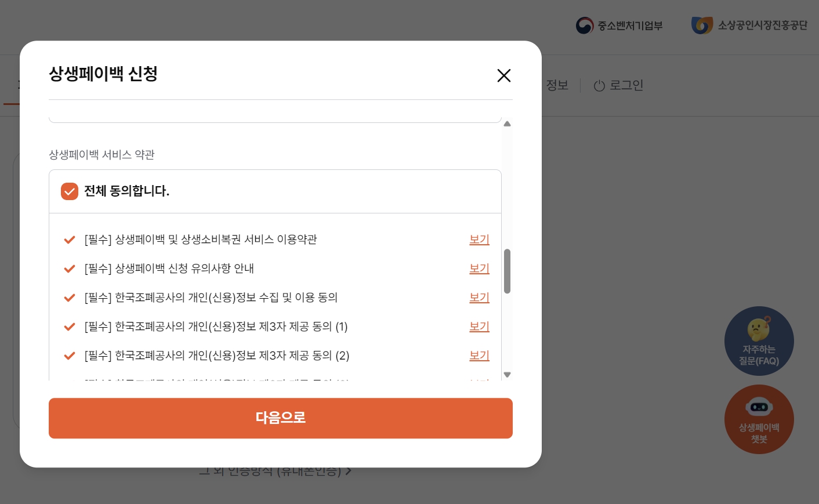The width and height of the screenshot is (819, 504).
Task: Click the 다음으로 button
Action: point(281,418)
